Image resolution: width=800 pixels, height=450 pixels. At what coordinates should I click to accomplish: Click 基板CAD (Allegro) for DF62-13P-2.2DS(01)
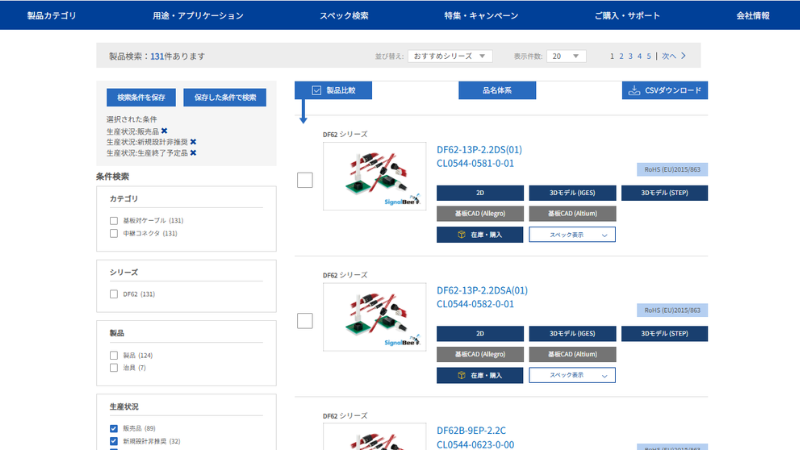point(480,213)
